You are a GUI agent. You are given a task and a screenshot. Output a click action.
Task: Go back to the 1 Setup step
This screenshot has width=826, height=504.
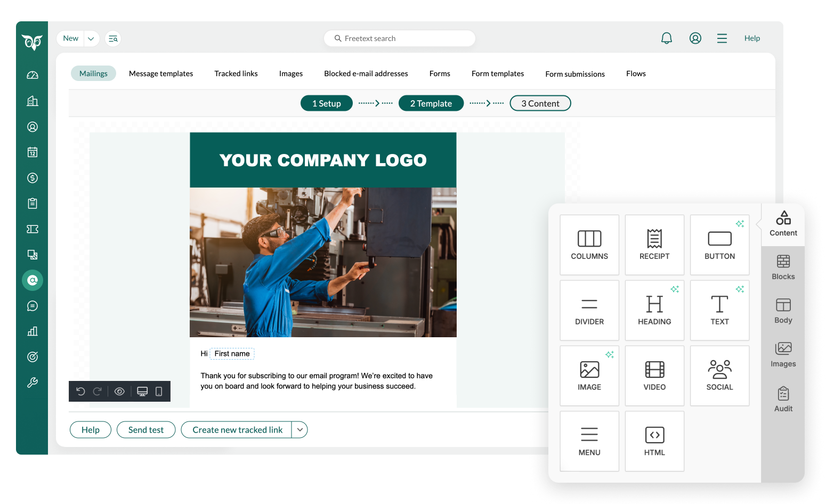click(326, 103)
